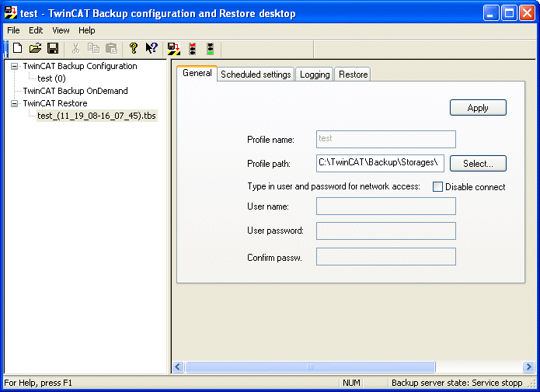This screenshot has height=392, width=540.
Task: Focus the User name field
Action: (x=386, y=206)
